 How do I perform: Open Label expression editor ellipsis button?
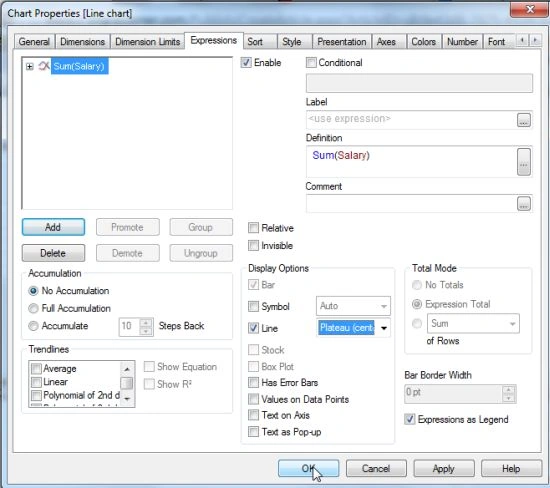(524, 120)
